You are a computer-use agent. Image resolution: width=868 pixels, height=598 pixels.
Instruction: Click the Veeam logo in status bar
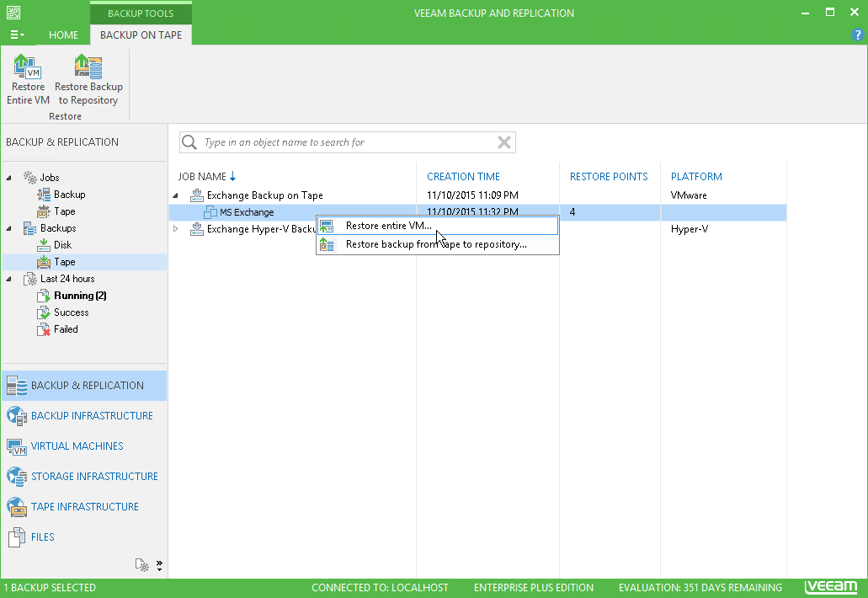831,587
